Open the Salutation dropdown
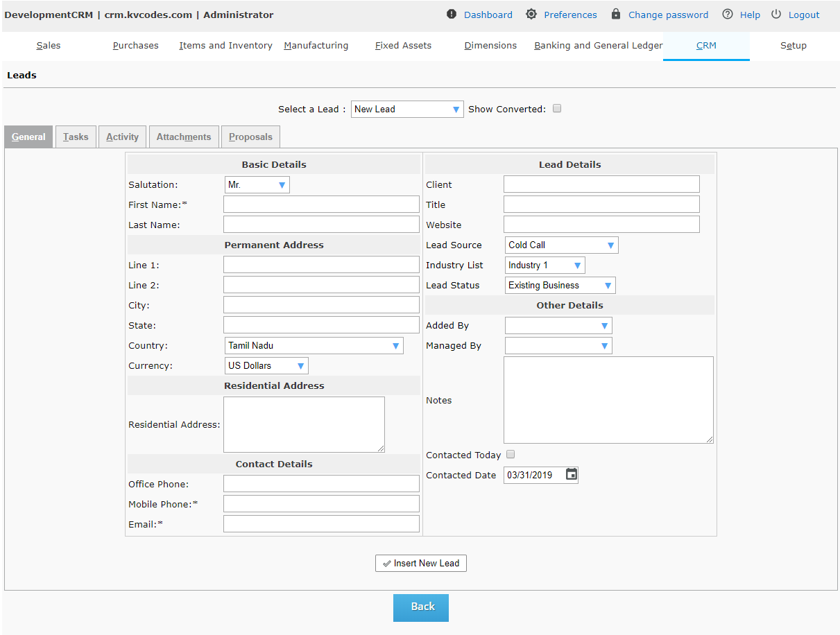The height and width of the screenshot is (635, 840). point(257,185)
